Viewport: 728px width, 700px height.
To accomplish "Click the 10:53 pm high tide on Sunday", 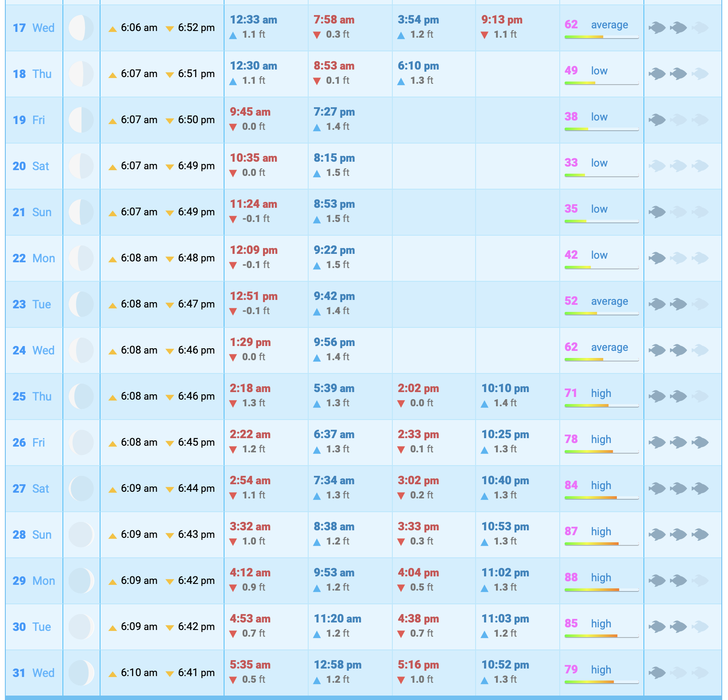I will pos(505,527).
